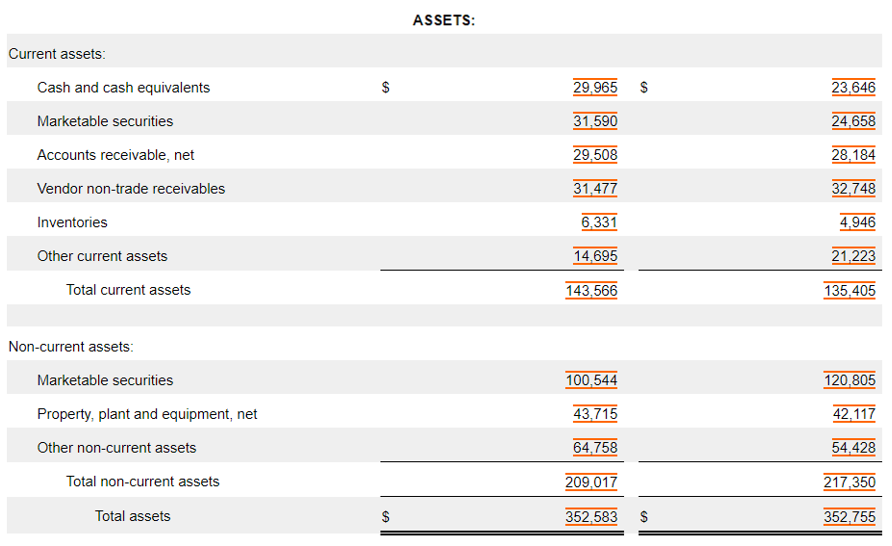Image resolution: width=892 pixels, height=546 pixels.
Task: Click the 31,590 marketable securities figure
Action: pyautogui.click(x=595, y=121)
